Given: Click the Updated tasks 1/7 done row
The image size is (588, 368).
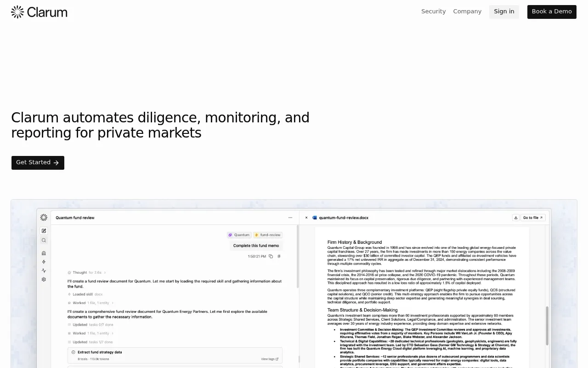Looking at the screenshot, I should pyautogui.click(x=90, y=342).
